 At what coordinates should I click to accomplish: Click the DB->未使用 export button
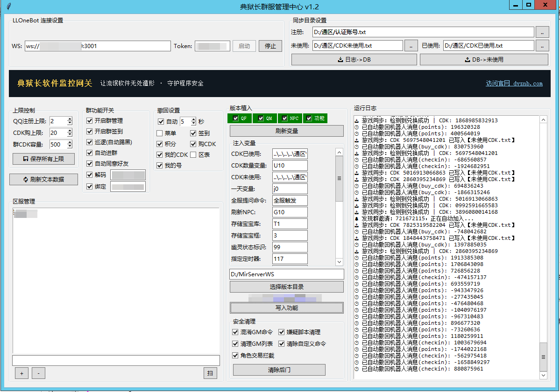484,60
